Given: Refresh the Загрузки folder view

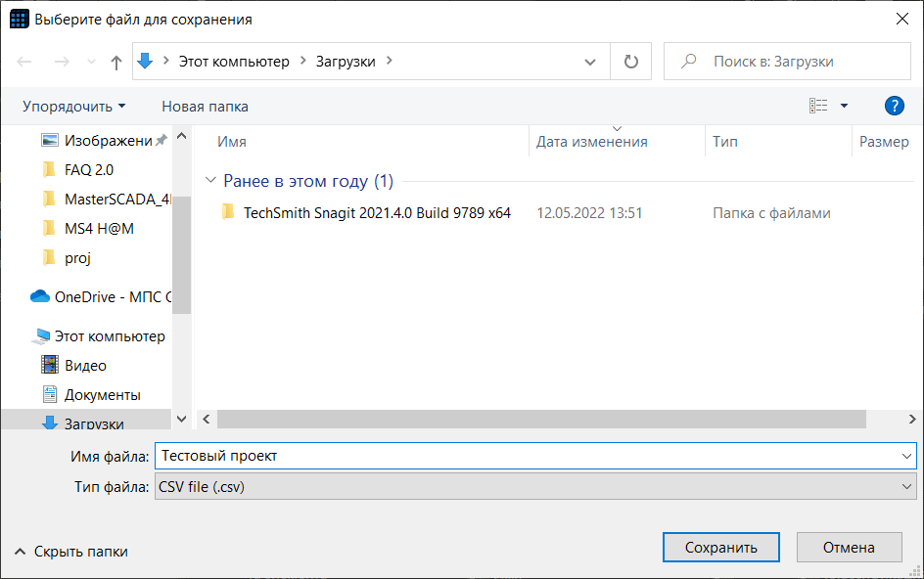Looking at the screenshot, I should click(x=630, y=61).
